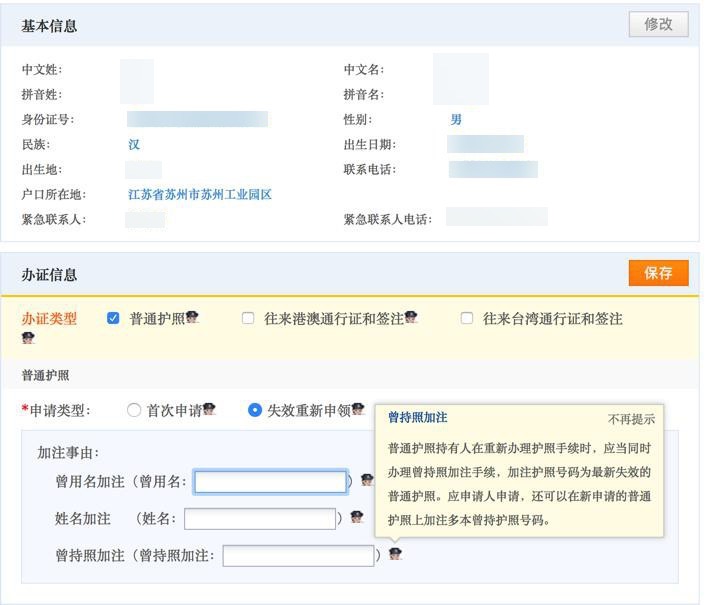Open help icon beside 往来港澳通行证和签注
This screenshot has height=605, width=710.
coord(411,317)
